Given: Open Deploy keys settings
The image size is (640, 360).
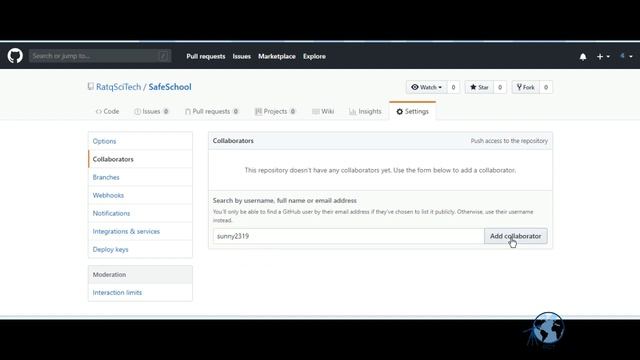Looking at the screenshot, I should tap(140, 249).
